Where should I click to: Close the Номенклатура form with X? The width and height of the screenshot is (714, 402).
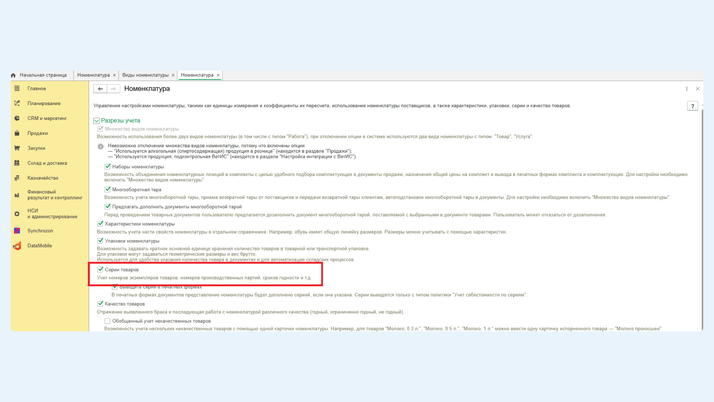point(698,89)
